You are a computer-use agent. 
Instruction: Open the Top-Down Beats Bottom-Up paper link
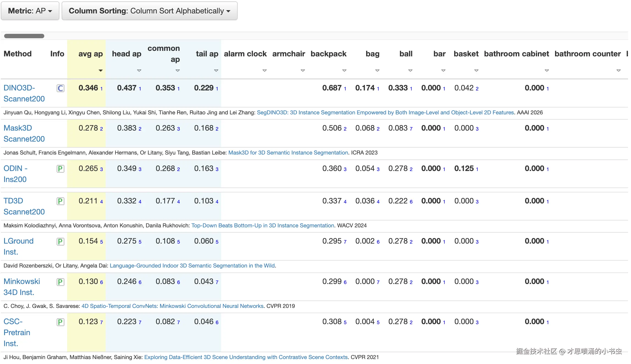262,225
